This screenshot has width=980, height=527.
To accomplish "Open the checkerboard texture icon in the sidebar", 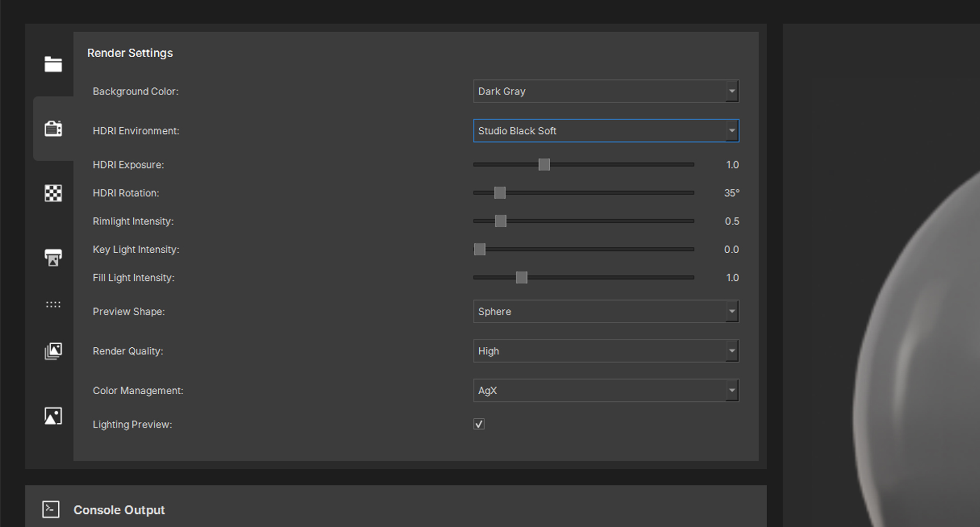I will click(x=53, y=193).
